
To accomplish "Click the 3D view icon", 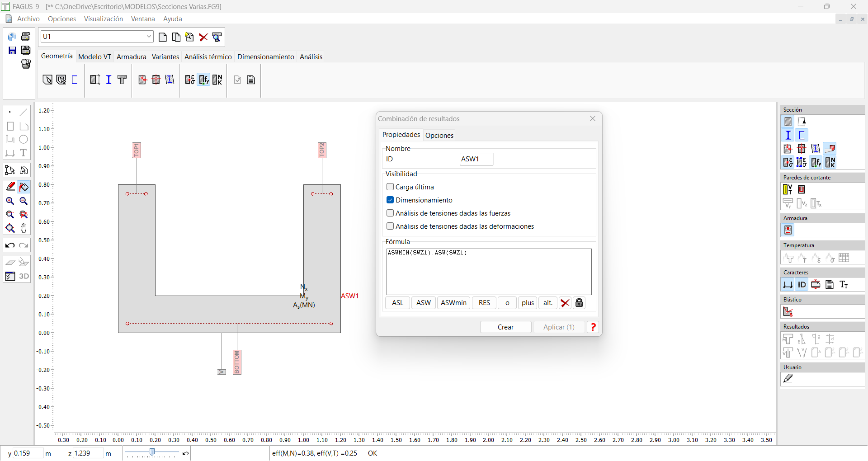I will 24,276.
